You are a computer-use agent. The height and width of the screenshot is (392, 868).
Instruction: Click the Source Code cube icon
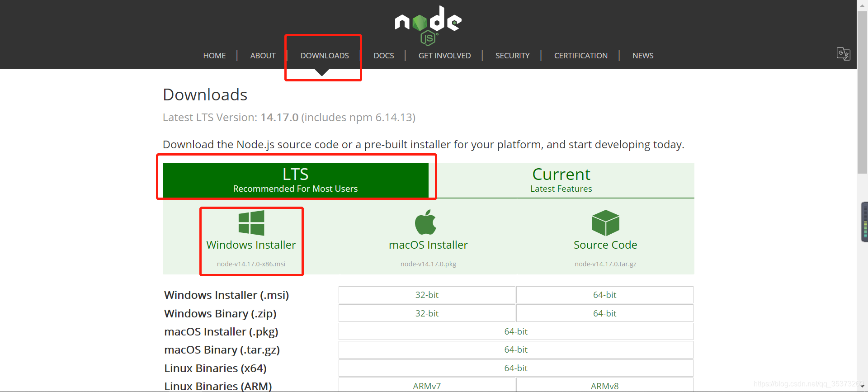click(605, 222)
